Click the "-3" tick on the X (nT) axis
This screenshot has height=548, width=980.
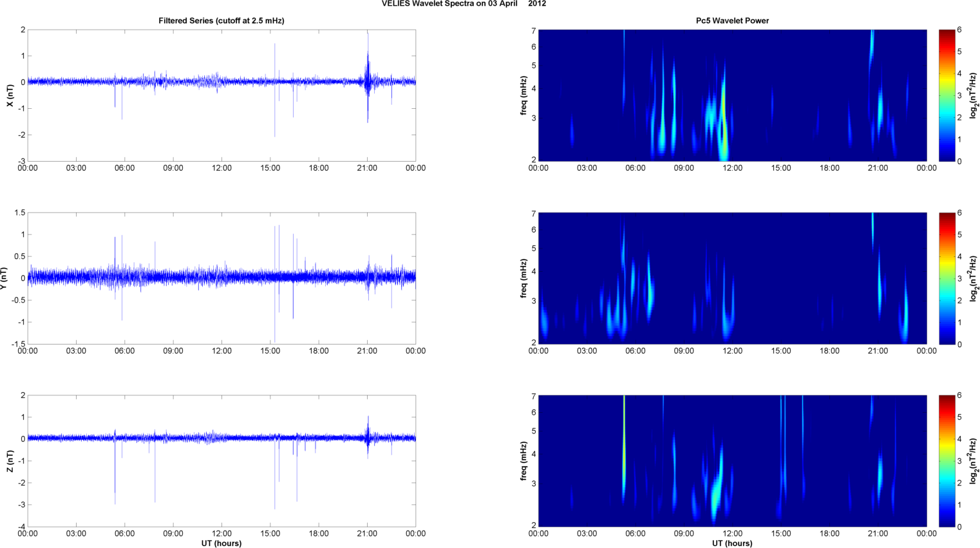click(21, 161)
